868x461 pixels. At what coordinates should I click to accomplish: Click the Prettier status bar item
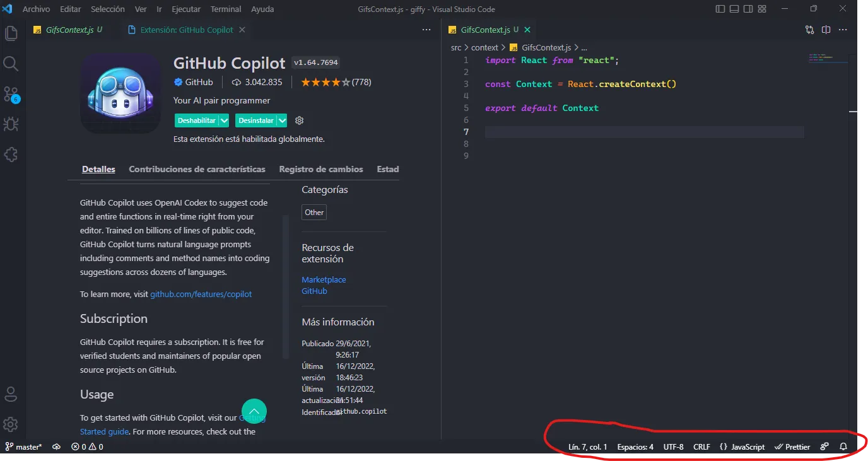tap(792, 446)
